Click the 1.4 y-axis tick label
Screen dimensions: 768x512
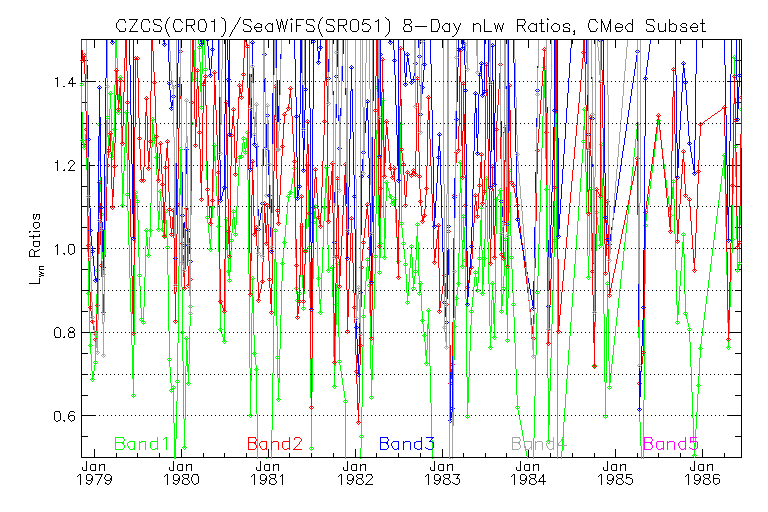pyautogui.click(x=65, y=82)
